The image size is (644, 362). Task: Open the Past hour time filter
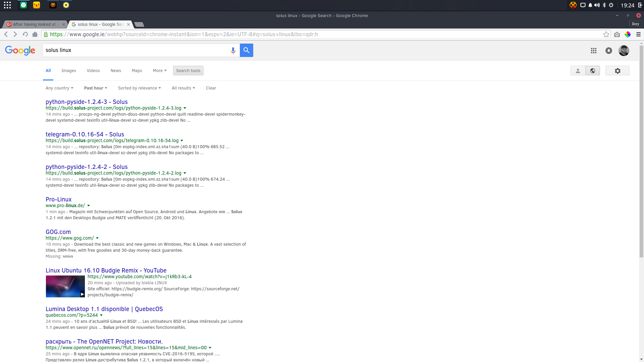tap(96, 88)
